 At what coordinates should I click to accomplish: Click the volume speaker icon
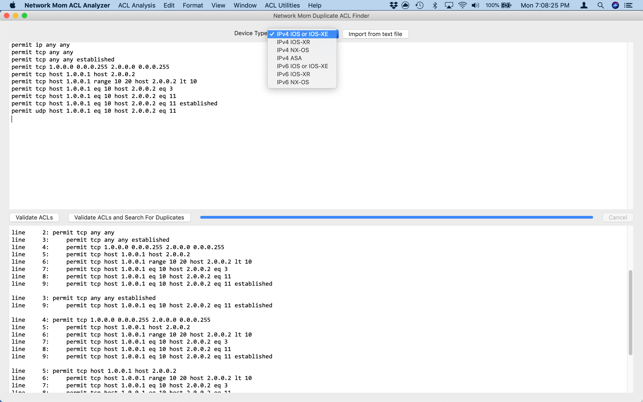point(475,5)
